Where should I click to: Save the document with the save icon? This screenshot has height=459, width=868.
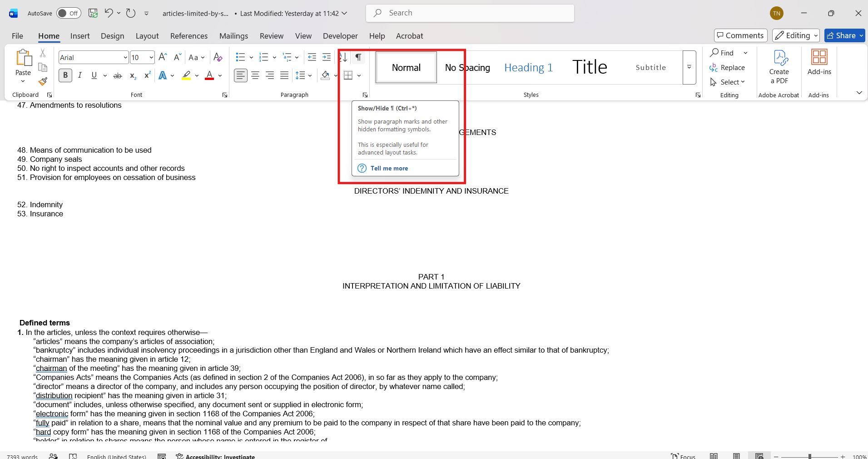click(x=93, y=13)
